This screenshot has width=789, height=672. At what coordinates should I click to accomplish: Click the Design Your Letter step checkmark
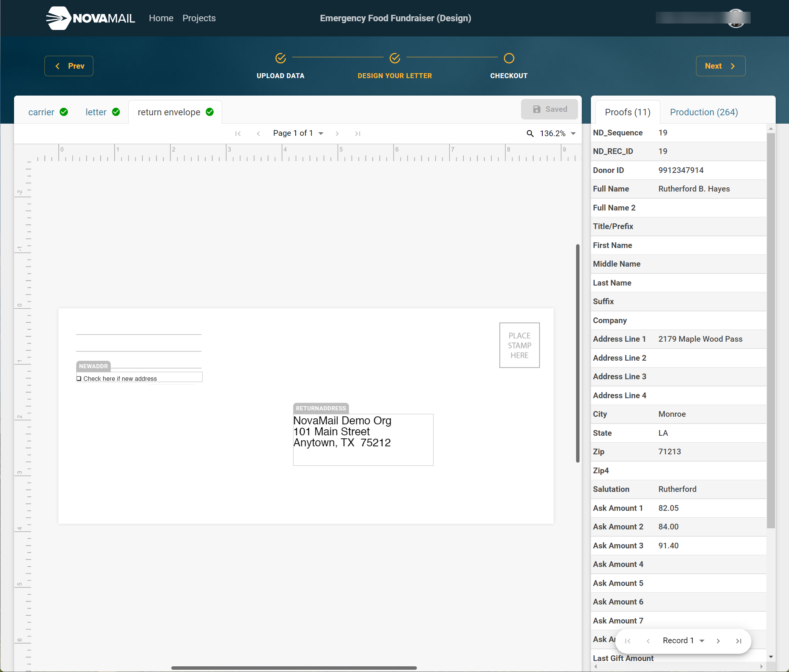pos(395,58)
